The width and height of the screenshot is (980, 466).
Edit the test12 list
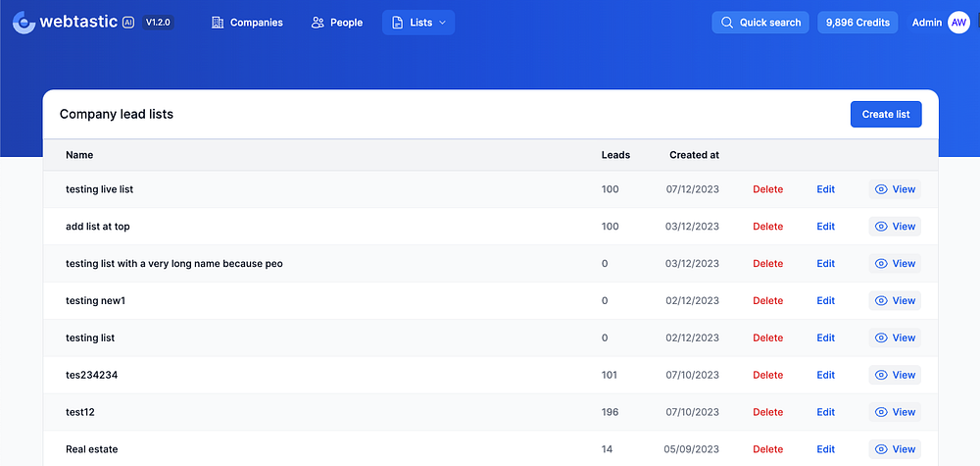coord(825,412)
